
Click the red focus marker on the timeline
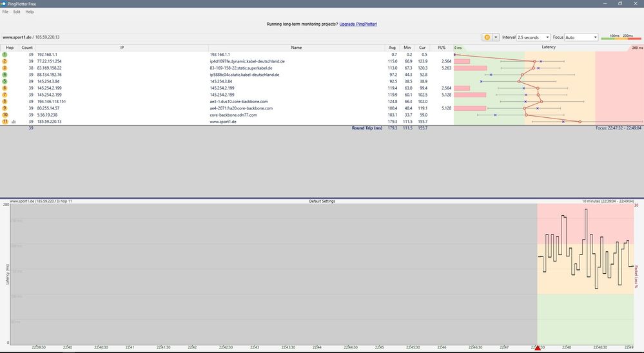(x=537, y=348)
